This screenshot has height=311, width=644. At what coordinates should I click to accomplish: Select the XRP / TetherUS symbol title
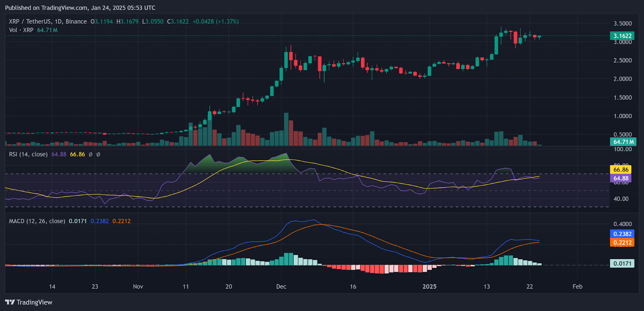pyautogui.click(x=48, y=21)
